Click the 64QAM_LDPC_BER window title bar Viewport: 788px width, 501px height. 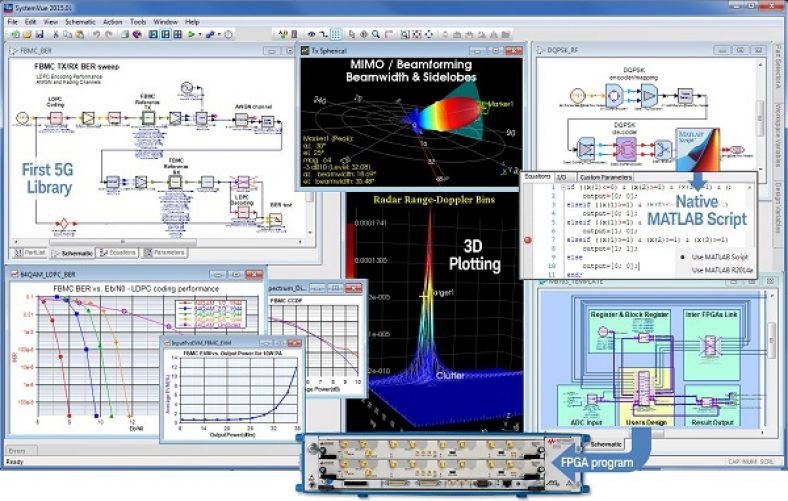tap(134, 274)
